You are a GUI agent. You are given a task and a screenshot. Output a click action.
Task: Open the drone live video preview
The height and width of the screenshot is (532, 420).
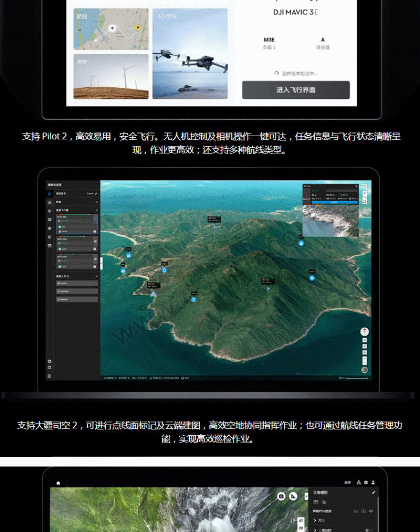[331, 221]
